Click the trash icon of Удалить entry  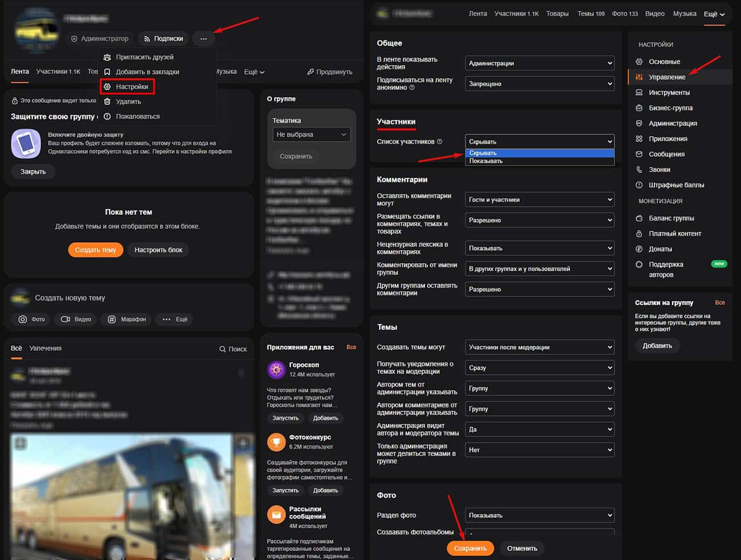click(x=107, y=101)
